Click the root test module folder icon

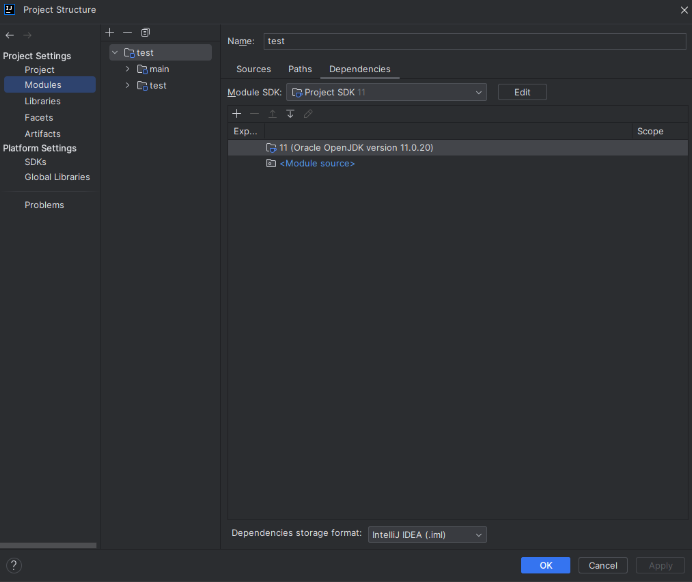coord(129,53)
